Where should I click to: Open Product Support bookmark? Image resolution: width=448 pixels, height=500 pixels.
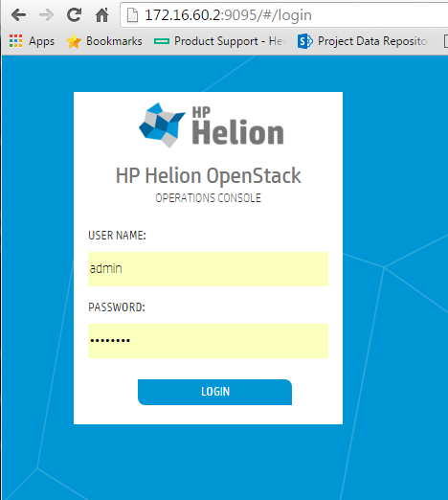(228, 41)
